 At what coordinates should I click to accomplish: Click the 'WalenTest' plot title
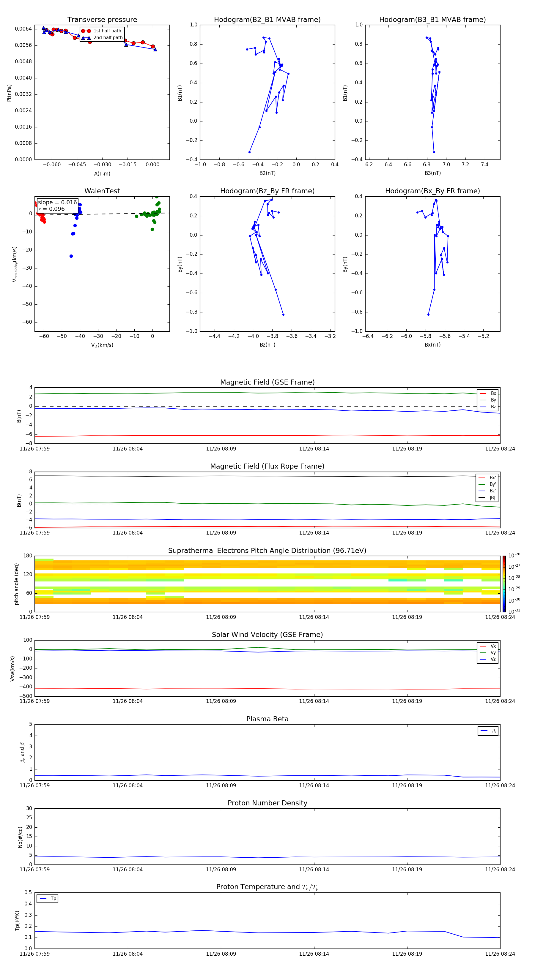102,191
